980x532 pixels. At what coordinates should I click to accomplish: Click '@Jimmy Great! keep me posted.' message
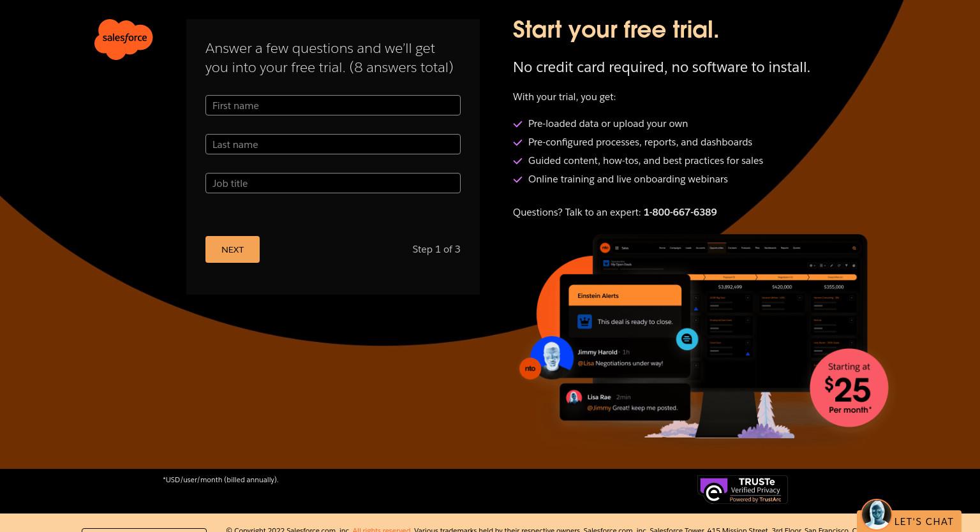tap(632, 408)
